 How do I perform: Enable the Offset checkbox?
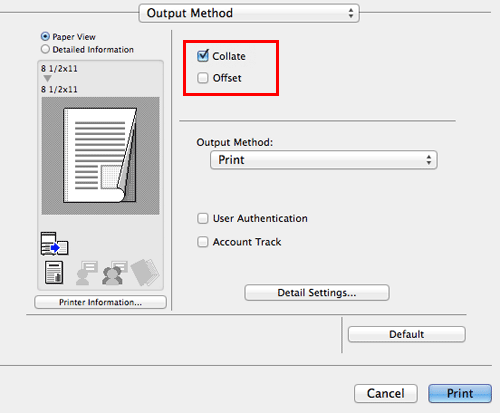pos(202,78)
